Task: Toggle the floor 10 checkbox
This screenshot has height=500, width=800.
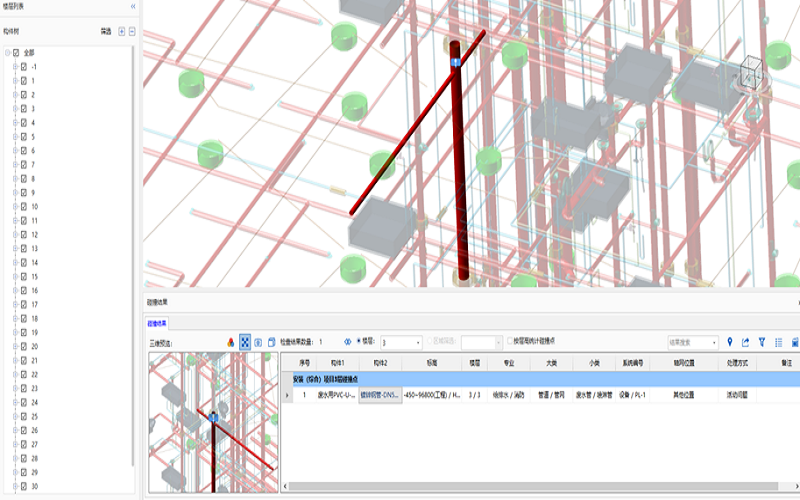Action: (23, 207)
